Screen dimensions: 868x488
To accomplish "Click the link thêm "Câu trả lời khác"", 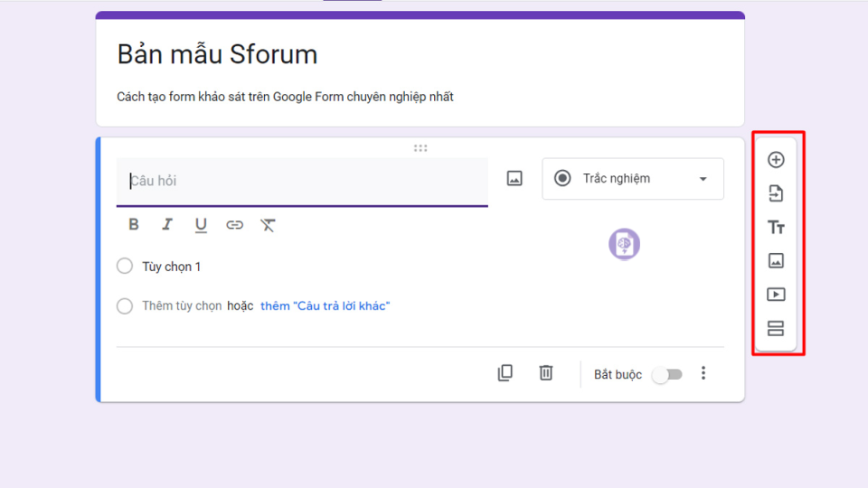I will coord(325,306).
